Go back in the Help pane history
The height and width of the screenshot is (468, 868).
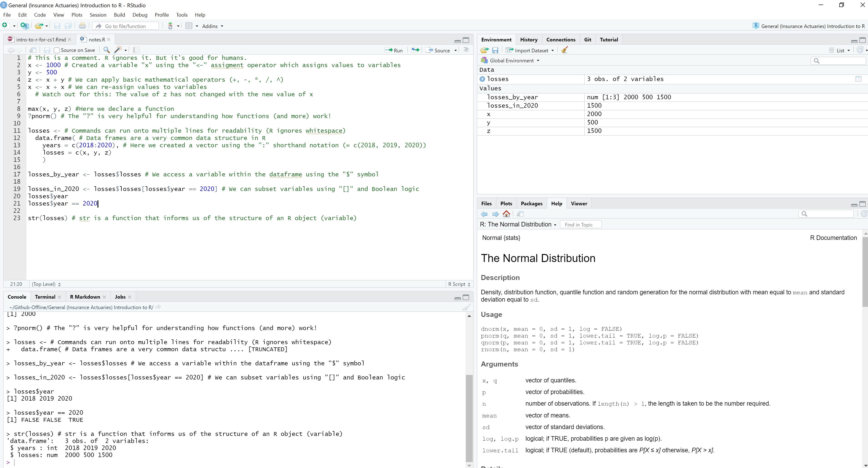[x=484, y=214]
